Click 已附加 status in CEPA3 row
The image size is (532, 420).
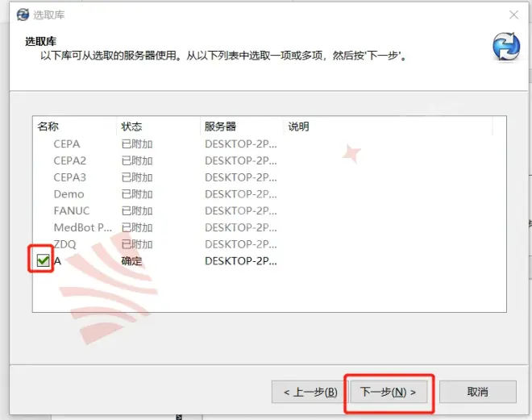[137, 177]
